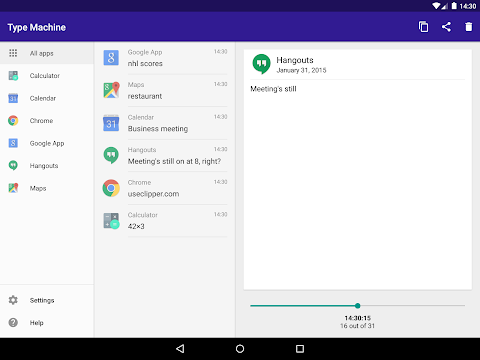480x360 pixels.
Task: Click Hangouts icon beside Meeting's still entry
Action: coord(111,155)
